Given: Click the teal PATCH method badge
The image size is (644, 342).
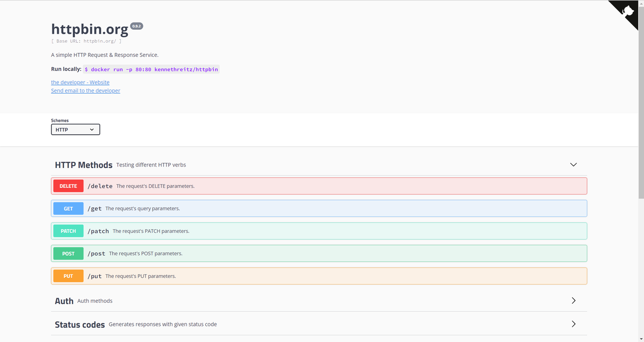Looking at the screenshot, I should (x=68, y=231).
